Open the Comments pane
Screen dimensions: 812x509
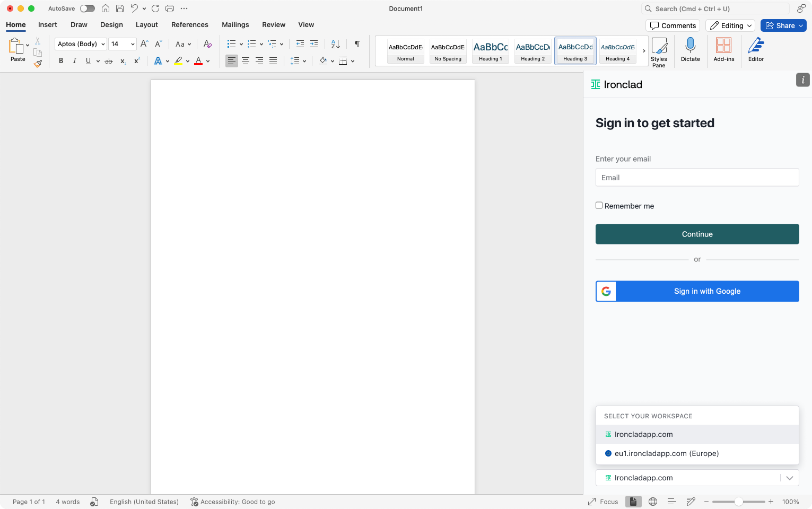[673, 25]
